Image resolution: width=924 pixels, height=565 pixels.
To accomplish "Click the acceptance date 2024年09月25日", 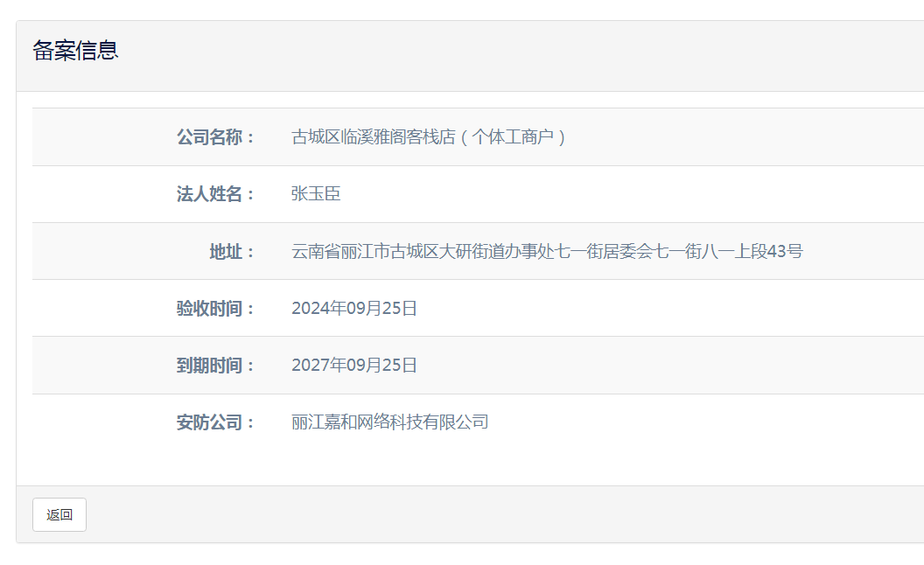I will pos(354,309).
